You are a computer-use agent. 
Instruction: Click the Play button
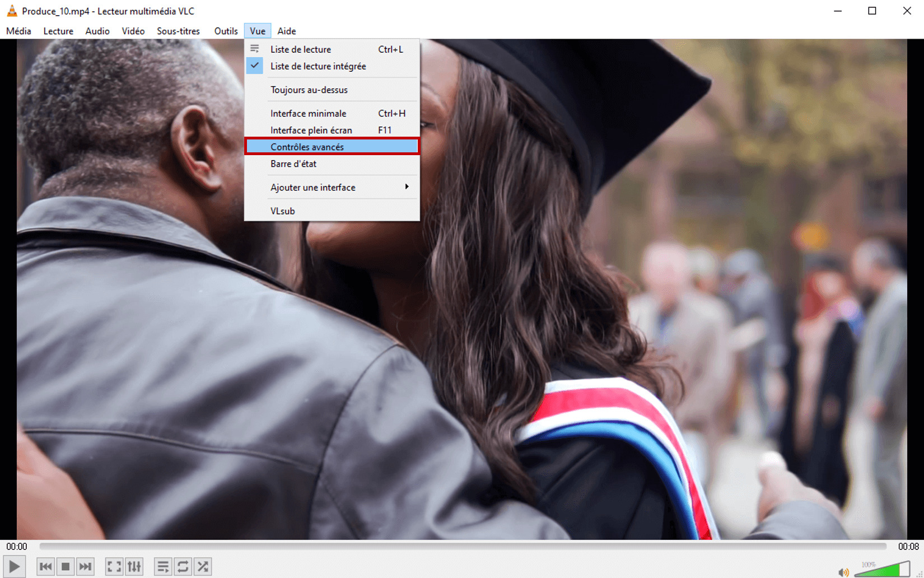coord(15,566)
